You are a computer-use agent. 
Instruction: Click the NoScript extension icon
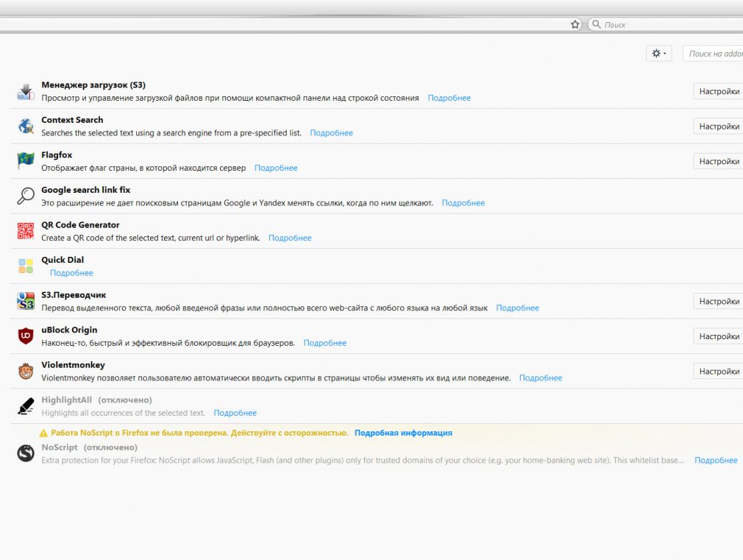[x=26, y=453]
